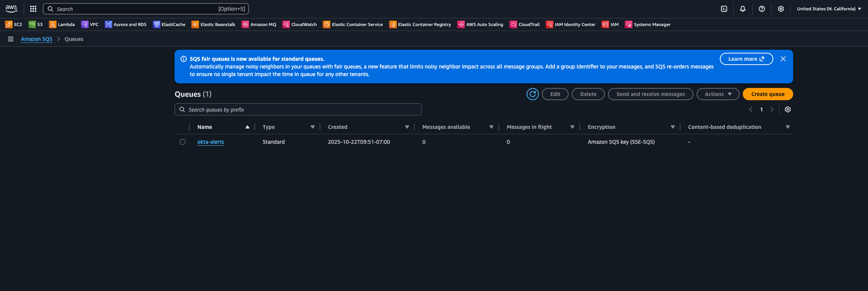Click Learn more in the banner

click(746, 59)
